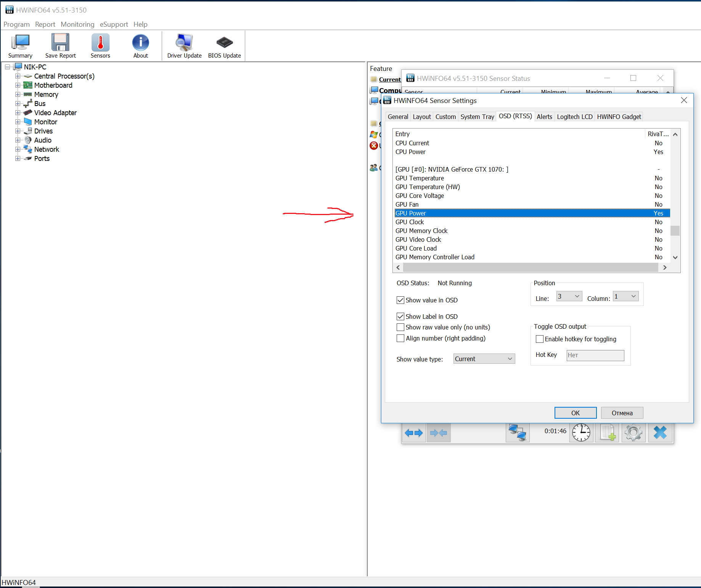This screenshot has height=588, width=701.
Task: Enable Show raw value only checkbox
Action: pos(400,327)
